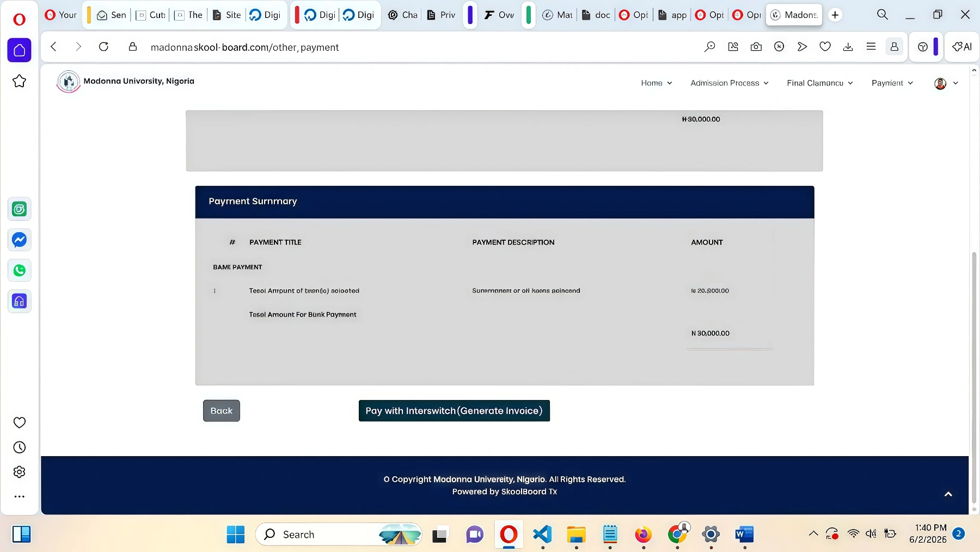Viewport: 980px width, 552px height.
Task: Select total amount N 30,000.00
Action: [710, 333]
